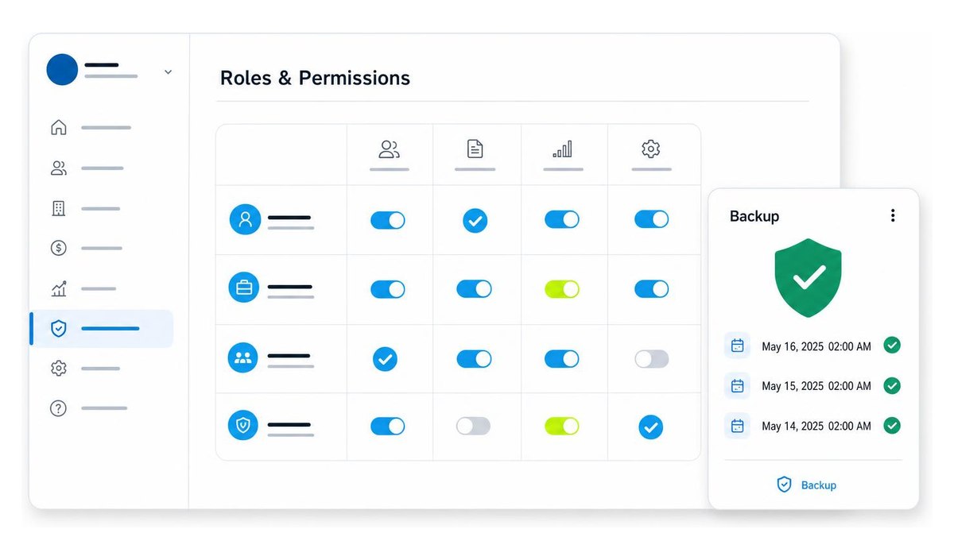Expand the account dropdown chevron
Viewport: 954px width, 560px height.
[168, 71]
